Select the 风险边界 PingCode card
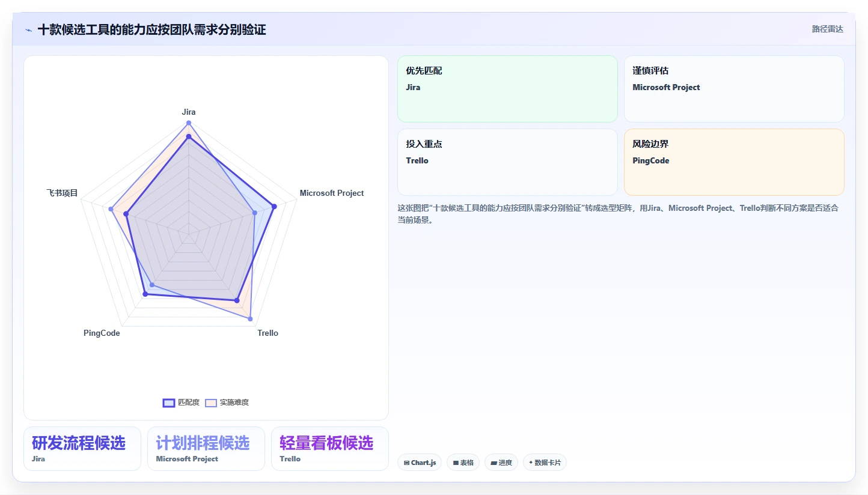 pyautogui.click(x=734, y=162)
